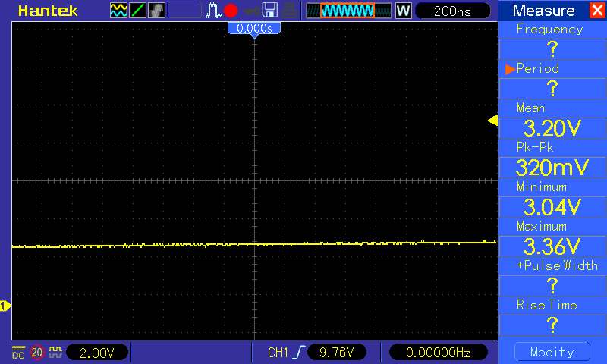Click the square-wave icon beside the 20 icon

click(55, 353)
